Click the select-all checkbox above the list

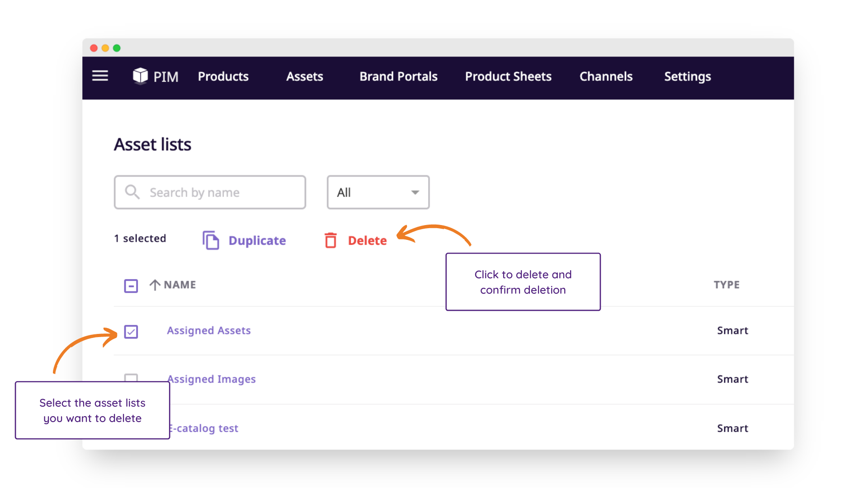pyautogui.click(x=131, y=286)
